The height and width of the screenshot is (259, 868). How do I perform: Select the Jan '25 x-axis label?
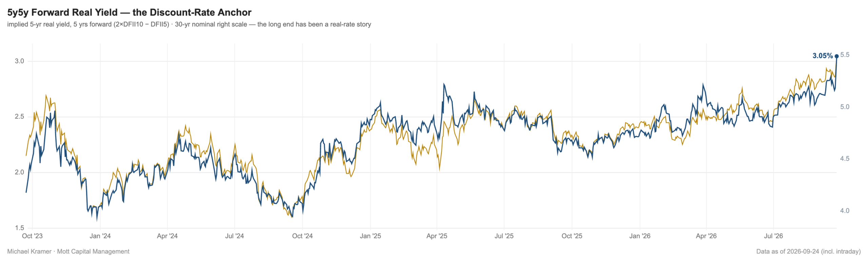tap(370, 236)
